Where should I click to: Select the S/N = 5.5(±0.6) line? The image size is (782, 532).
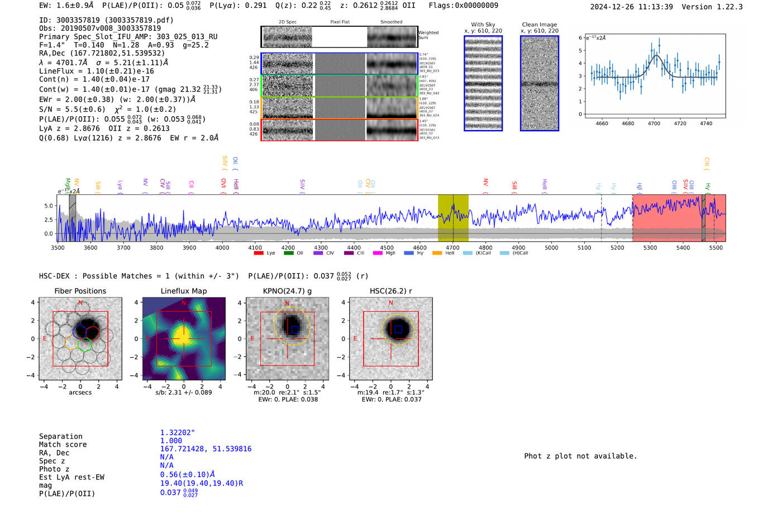point(107,109)
